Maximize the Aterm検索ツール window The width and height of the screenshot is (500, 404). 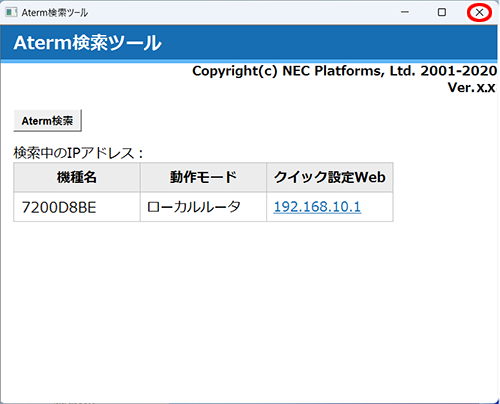point(442,12)
